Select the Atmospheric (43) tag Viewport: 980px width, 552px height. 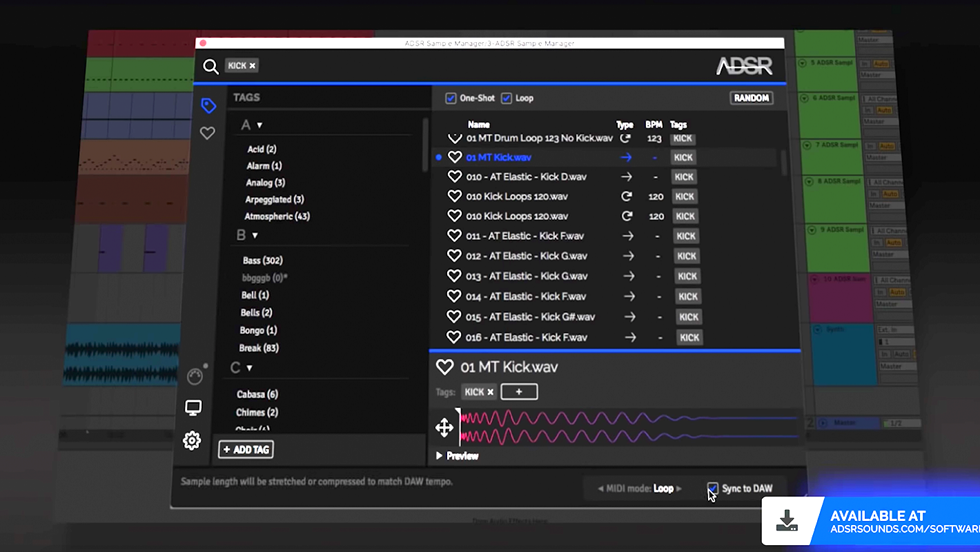pyautogui.click(x=277, y=216)
